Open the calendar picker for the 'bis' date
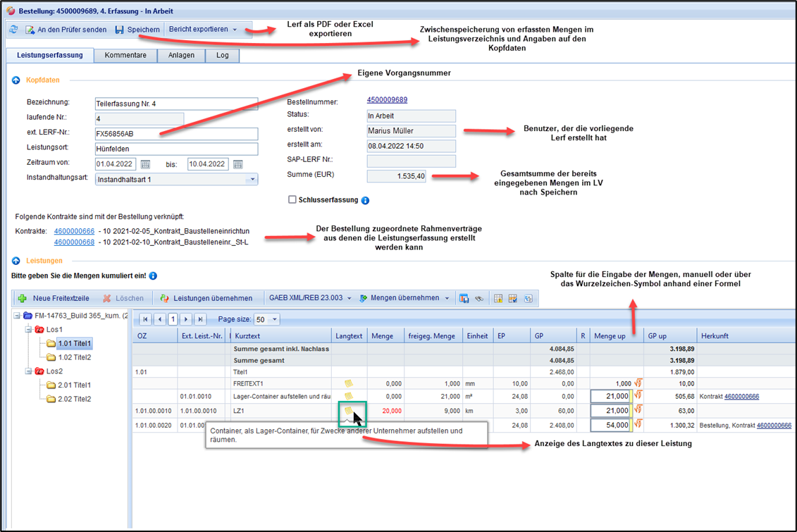The width and height of the screenshot is (797, 532). tap(238, 164)
